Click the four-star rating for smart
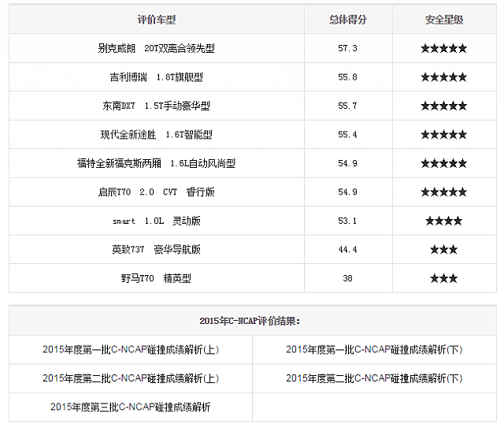504x428 pixels. pyautogui.click(x=444, y=221)
